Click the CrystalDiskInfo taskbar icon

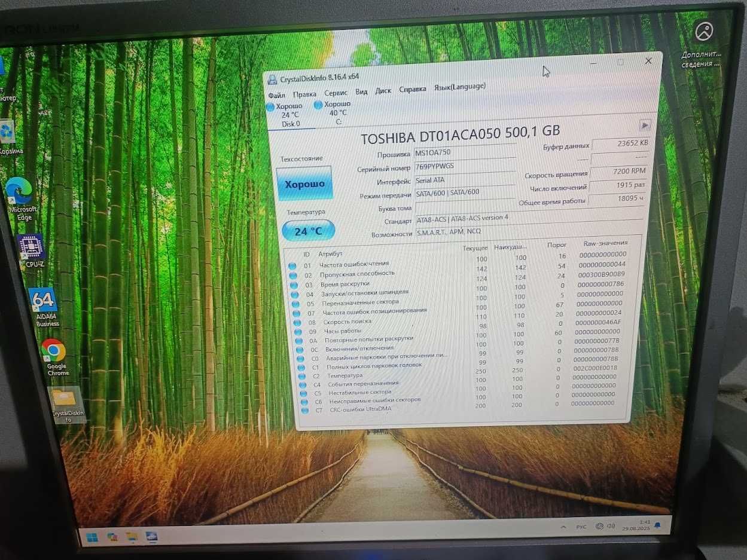click(151, 536)
